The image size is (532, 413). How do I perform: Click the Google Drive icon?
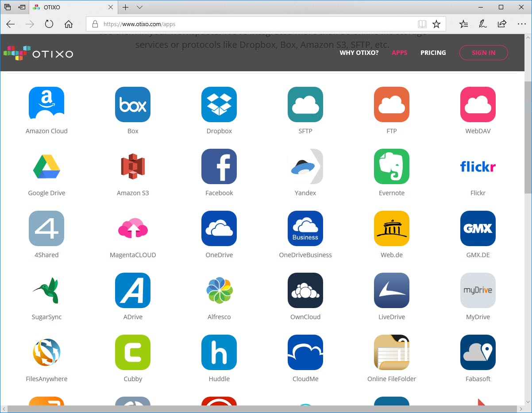(46, 166)
